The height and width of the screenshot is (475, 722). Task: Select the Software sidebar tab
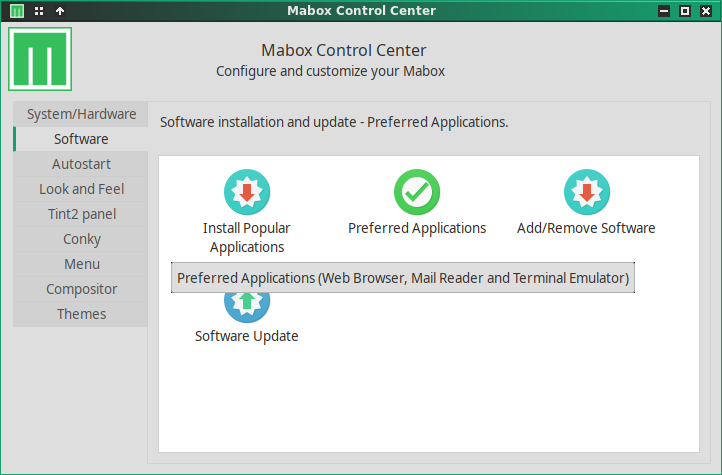(x=81, y=139)
